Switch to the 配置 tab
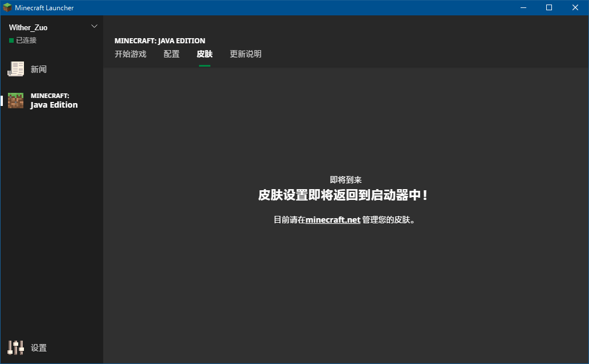 [x=172, y=54]
